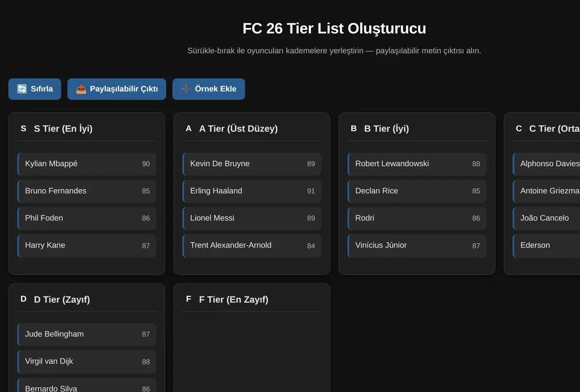The image size is (580, 392).
Task: Click the Sıfırla reset button
Action: (35, 89)
